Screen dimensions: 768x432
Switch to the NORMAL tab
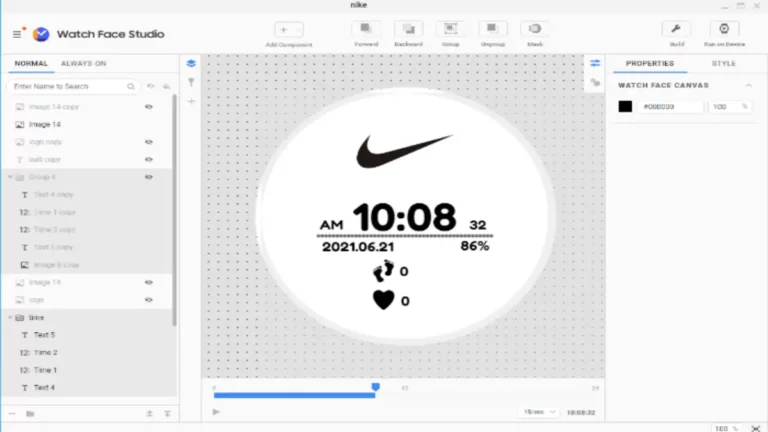coord(31,64)
